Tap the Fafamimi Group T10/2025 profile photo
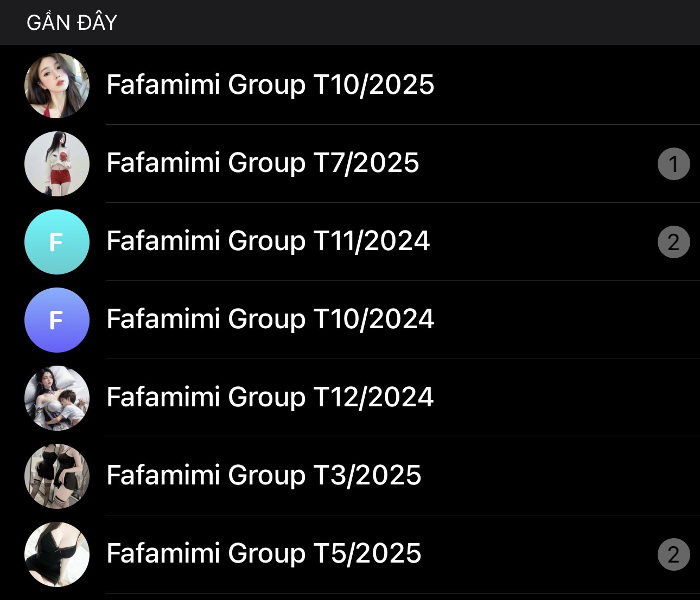Image resolution: width=700 pixels, height=600 pixels. click(57, 86)
